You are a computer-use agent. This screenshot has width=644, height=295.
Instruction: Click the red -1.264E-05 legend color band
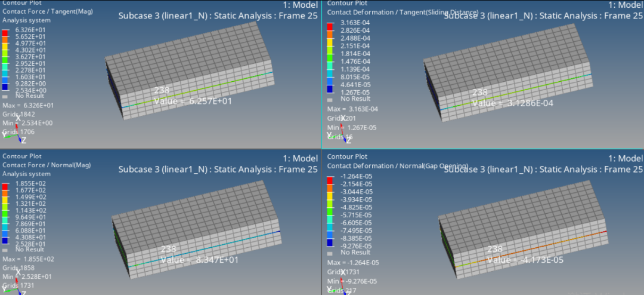(330, 179)
